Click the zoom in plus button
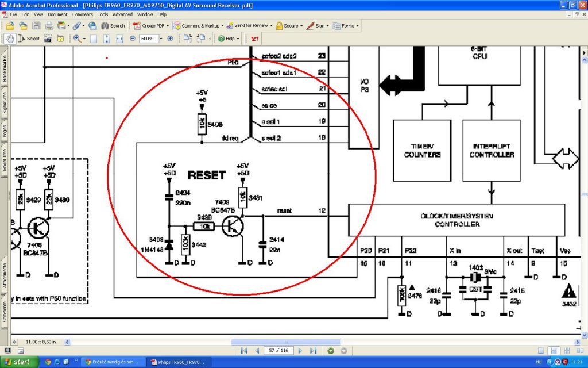 pyautogui.click(x=170, y=39)
